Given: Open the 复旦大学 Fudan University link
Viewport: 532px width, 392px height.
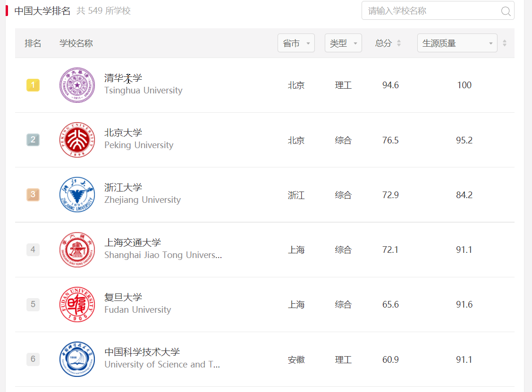Looking at the screenshot, I should point(123,297).
